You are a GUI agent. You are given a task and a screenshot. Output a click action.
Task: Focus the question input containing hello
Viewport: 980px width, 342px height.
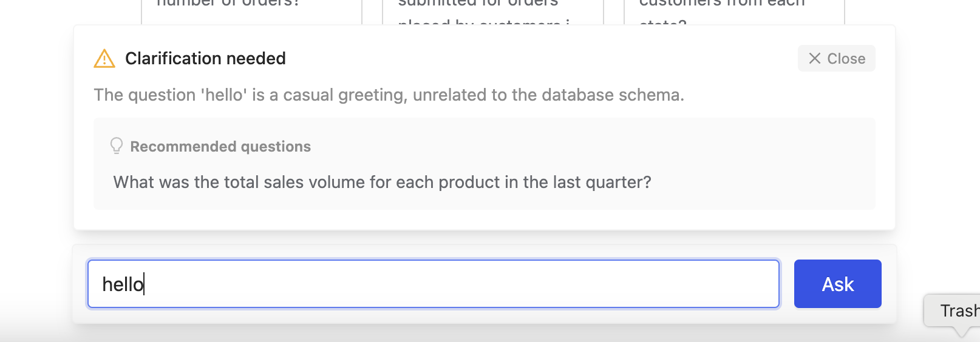point(434,284)
